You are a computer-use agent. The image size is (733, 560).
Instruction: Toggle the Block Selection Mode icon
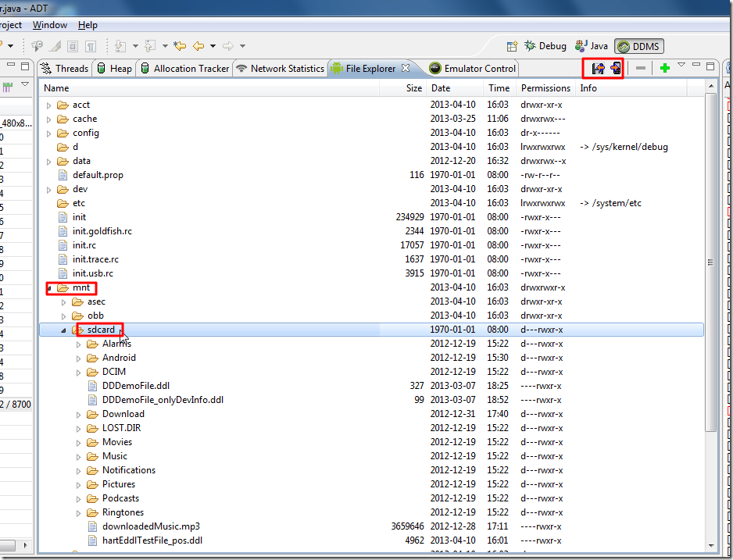point(73,46)
